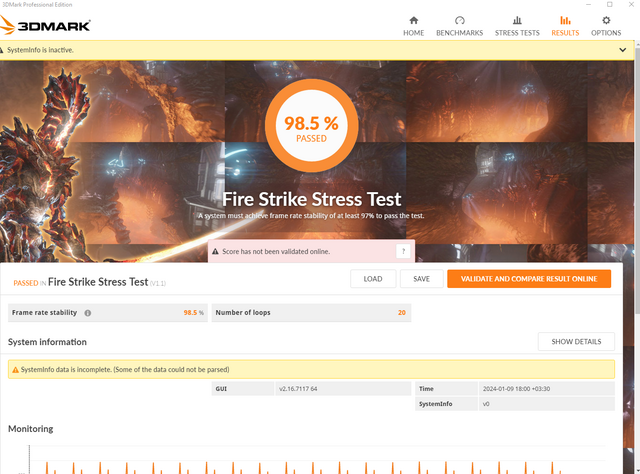Viewport: 640px width, 474px height.
Task: Click the Fire Strike Stress Test hero title
Action: pos(311,199)
